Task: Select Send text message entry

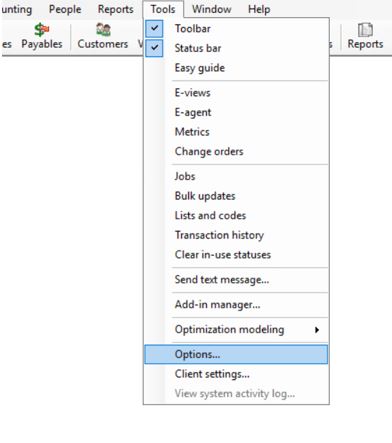Action: click(236, 280)
